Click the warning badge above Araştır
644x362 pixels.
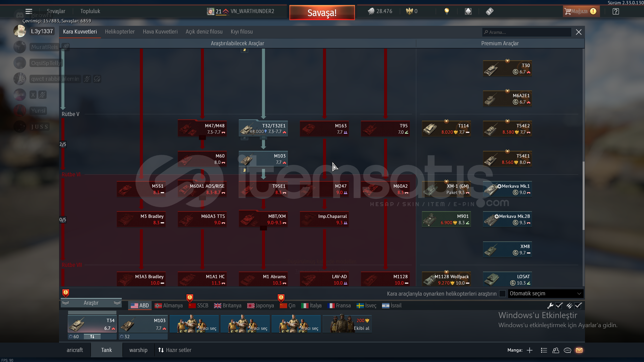(66, 293)
